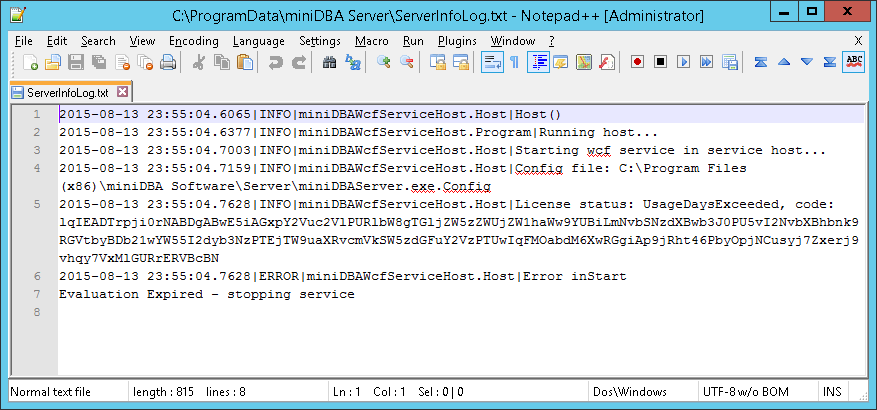Open the Macro menu

coord(371,41)
